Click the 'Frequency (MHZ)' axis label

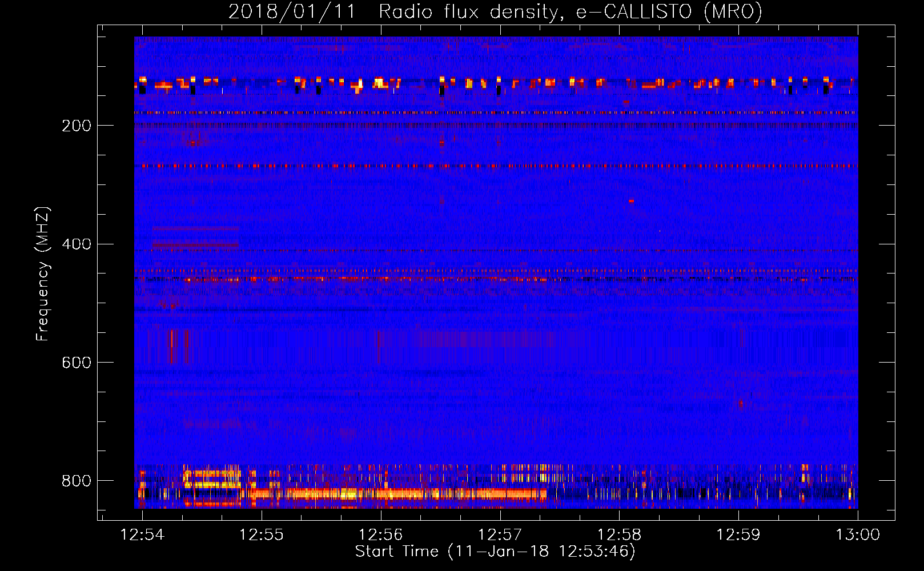pyautogui.click(x=43, y=274)
